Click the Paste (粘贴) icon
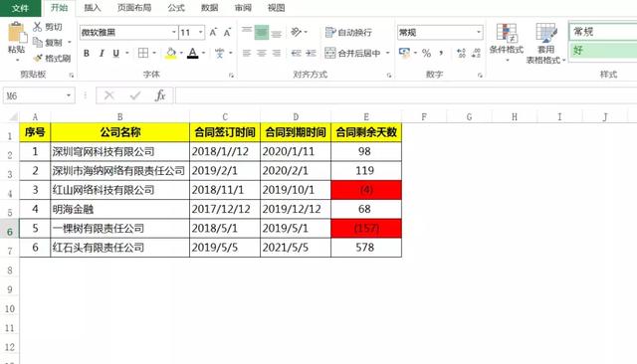Screen dimensions: 637x364 pos(17,33)
